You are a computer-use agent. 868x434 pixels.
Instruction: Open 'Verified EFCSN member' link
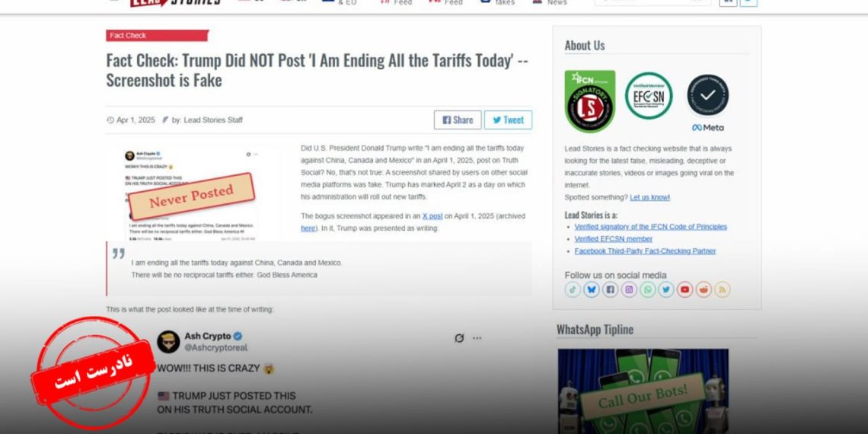pos(614,238)
